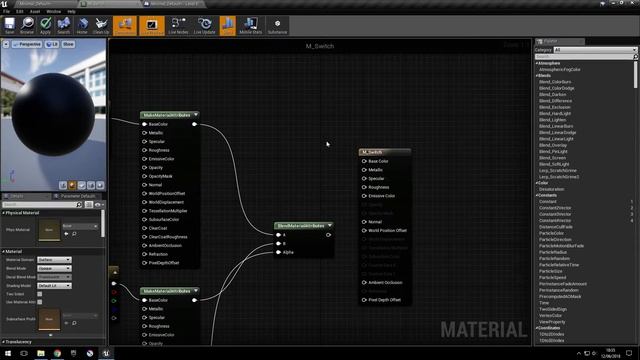Toggle Live Update in the toolbar
The image size is (640, 360).
[204, 25]
